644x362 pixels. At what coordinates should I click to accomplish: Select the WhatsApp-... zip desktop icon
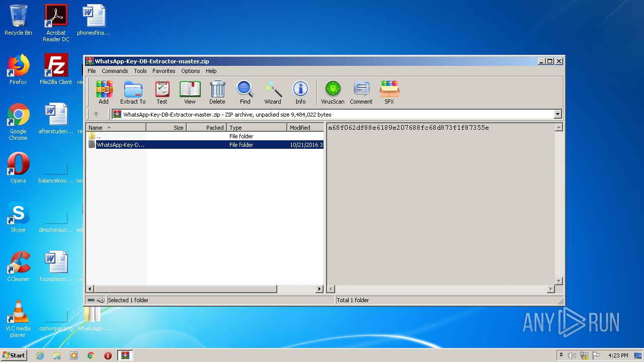coord(94,319)
